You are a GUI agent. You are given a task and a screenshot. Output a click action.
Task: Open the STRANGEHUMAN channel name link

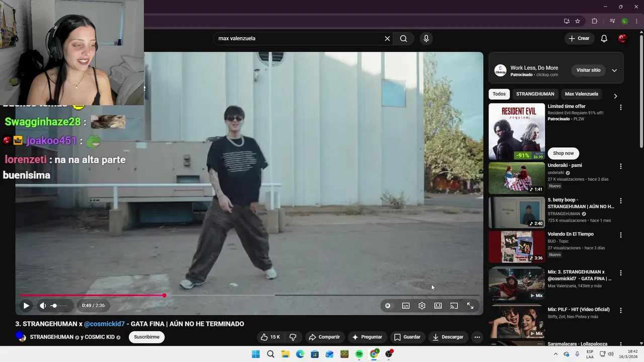[x=51, y=337]
